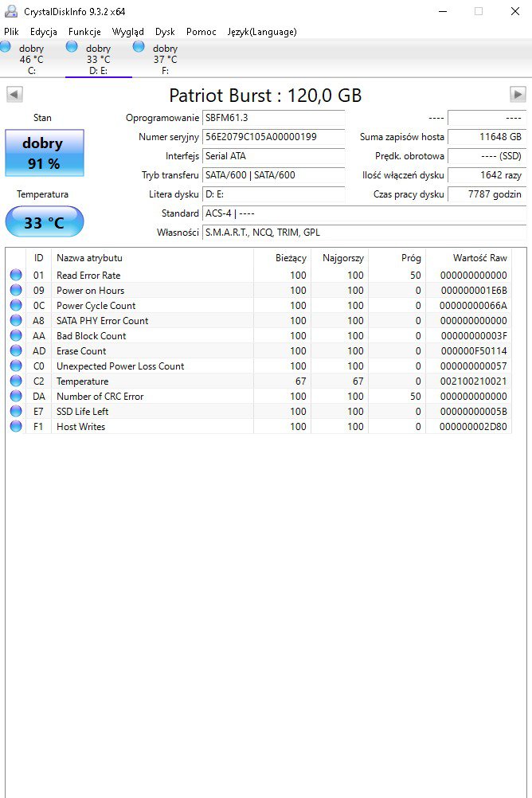The image size is (532, 798).
Task: Click status orb for Number of CRC Error
Action: click(x=16, y=396)
